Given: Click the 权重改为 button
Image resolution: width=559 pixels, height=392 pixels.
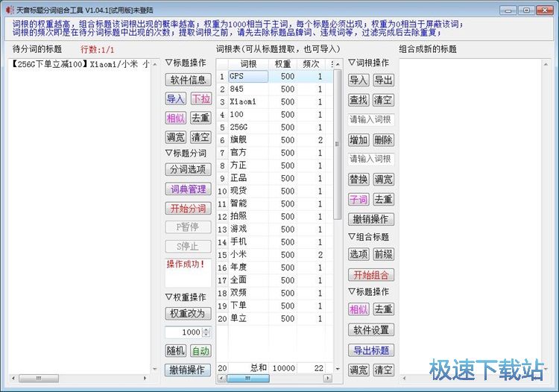Looking at the screenshot, I should click(188, 314).
